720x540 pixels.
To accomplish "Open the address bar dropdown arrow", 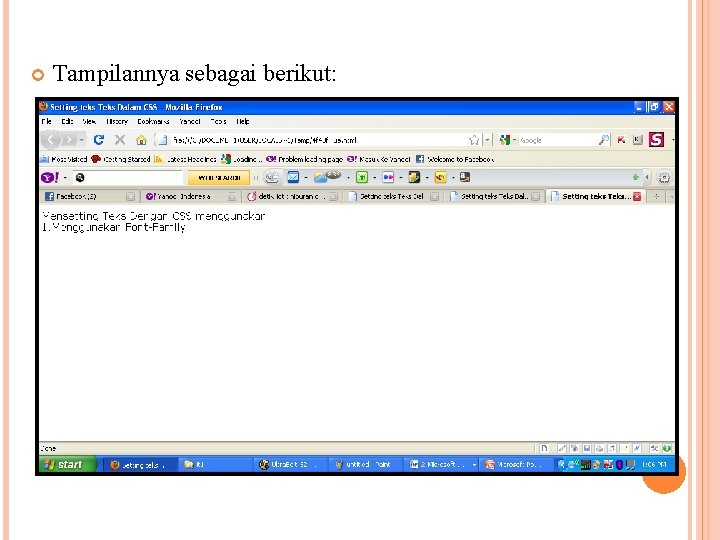I will 488,140.
